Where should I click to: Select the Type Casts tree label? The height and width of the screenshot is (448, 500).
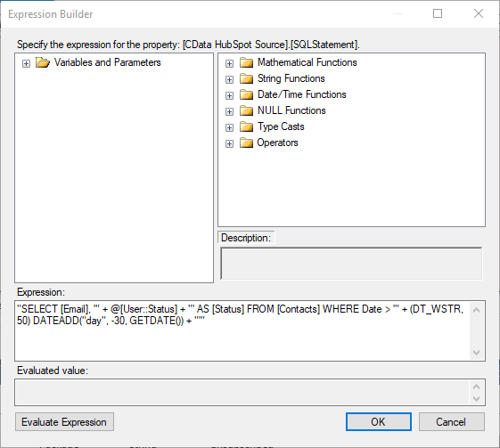click(x=281, y=126)
